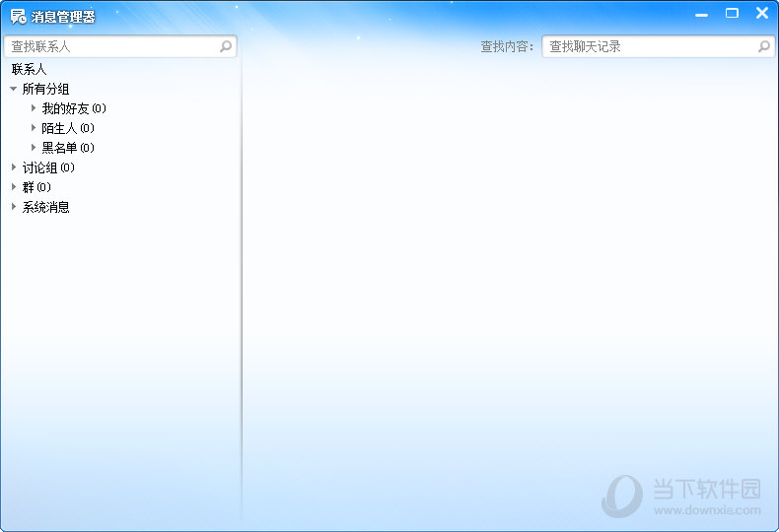Select 群 (0) in the tree
The height and width of the screenshot is (532, 779).
click(x=36, y=187)
